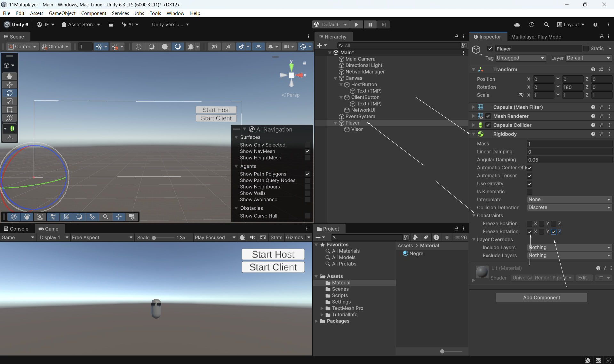This screenshot has width=614, height=364.
Task: Adjust the Game view Scale slider
Action: pos(154,238)
